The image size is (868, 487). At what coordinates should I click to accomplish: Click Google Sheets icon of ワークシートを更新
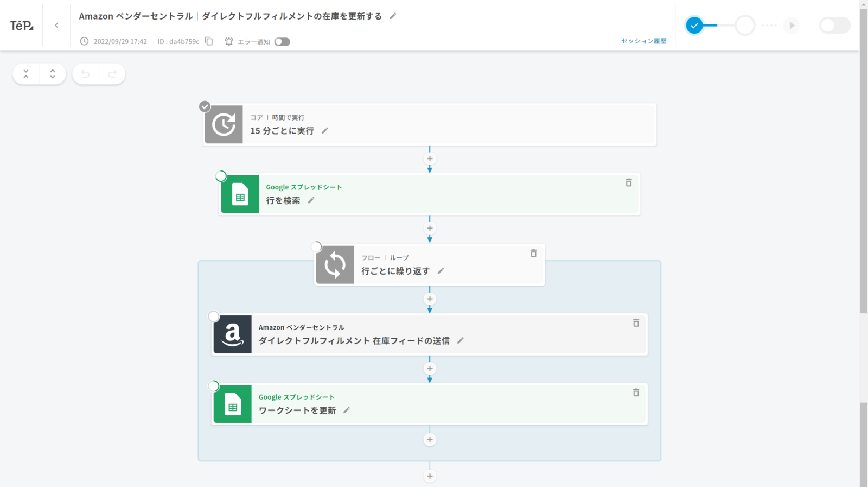232,404
